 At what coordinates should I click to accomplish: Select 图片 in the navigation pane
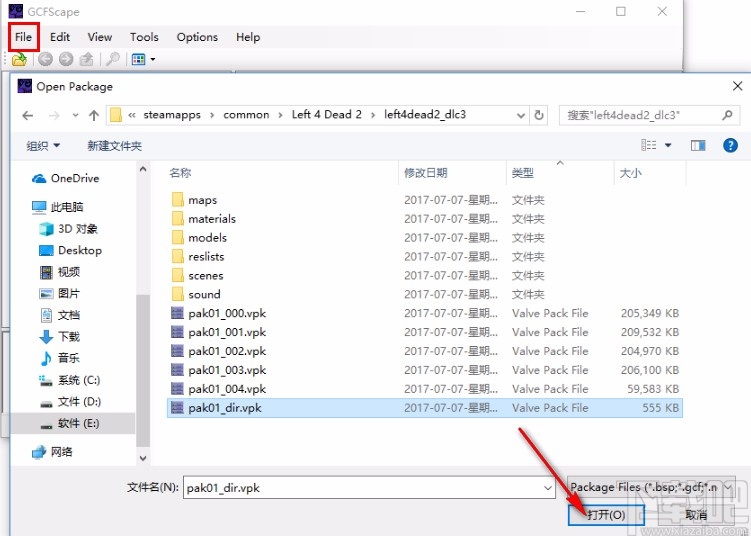pos(59,294)
